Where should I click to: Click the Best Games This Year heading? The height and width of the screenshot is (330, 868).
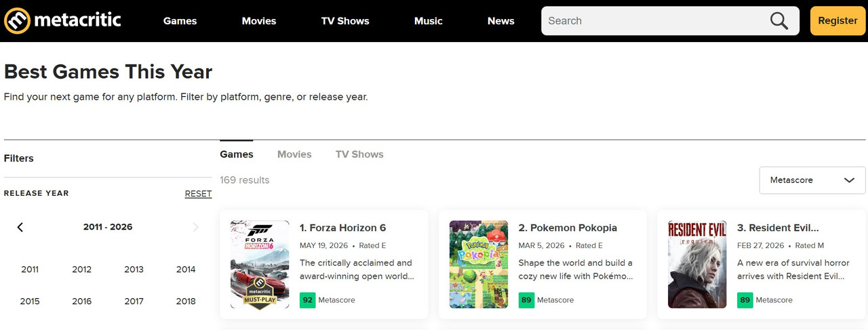[x=108, y=72]
